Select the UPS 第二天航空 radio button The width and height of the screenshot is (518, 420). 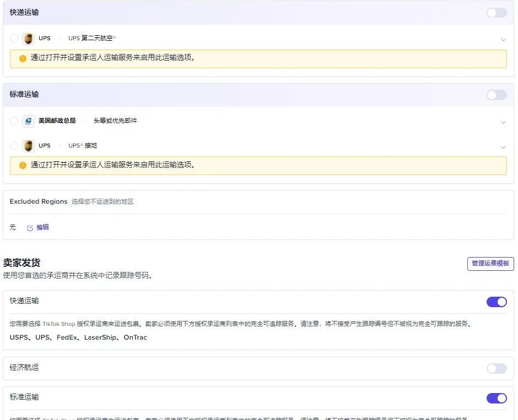[14, 39]
